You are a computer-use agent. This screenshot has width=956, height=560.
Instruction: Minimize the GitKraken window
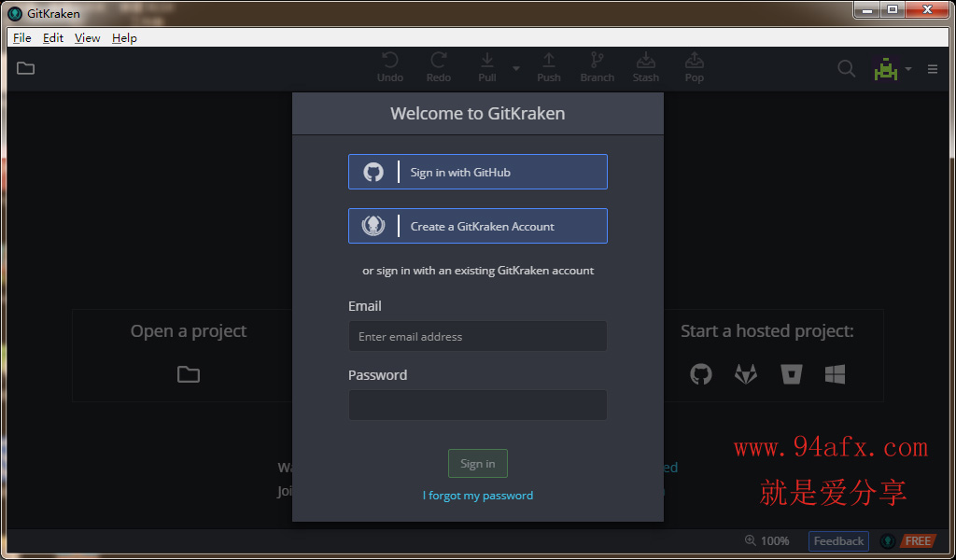pos(866,9)
